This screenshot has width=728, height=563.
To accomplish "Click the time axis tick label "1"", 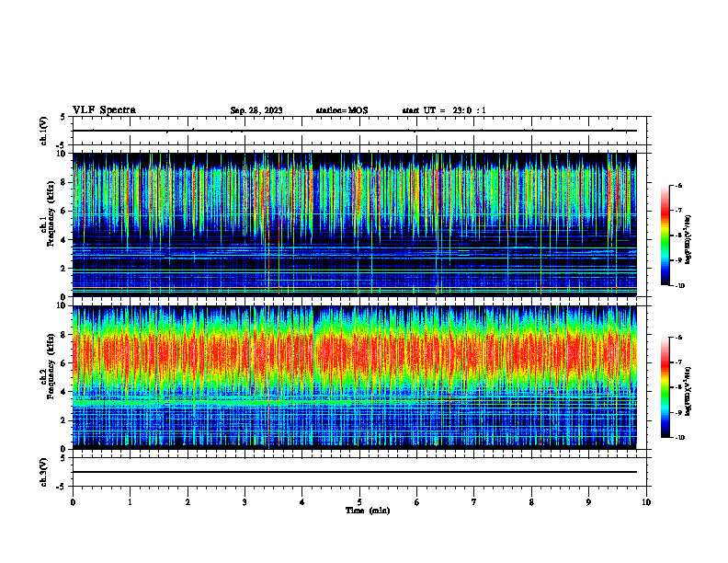I will point(130,502).
